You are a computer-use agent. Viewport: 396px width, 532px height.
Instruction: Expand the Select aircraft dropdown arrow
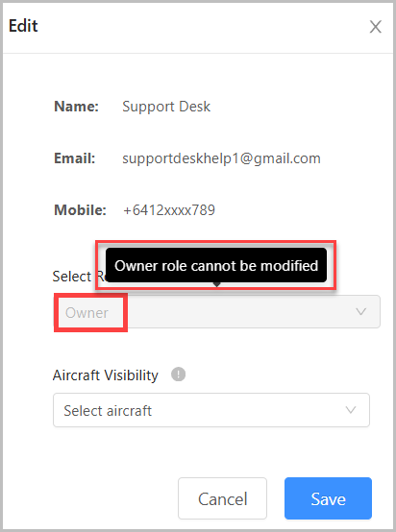[351, 410]
